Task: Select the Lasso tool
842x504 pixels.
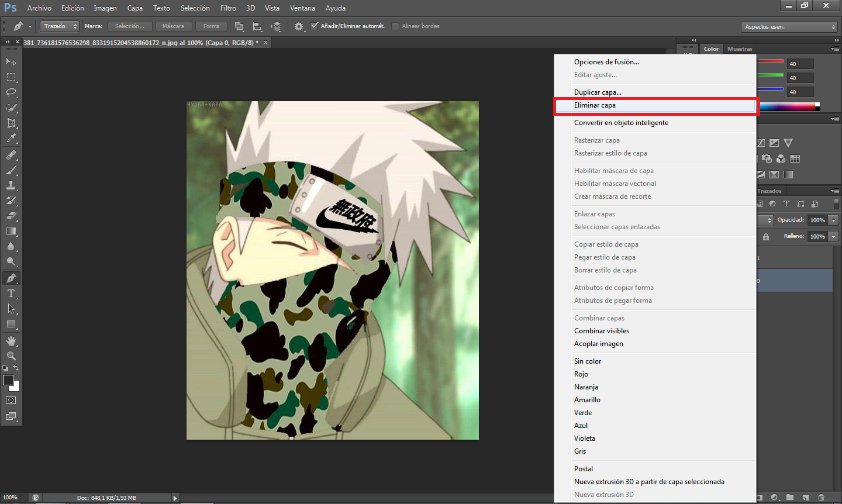Action: pyautogui.click(x=11, y=92)
